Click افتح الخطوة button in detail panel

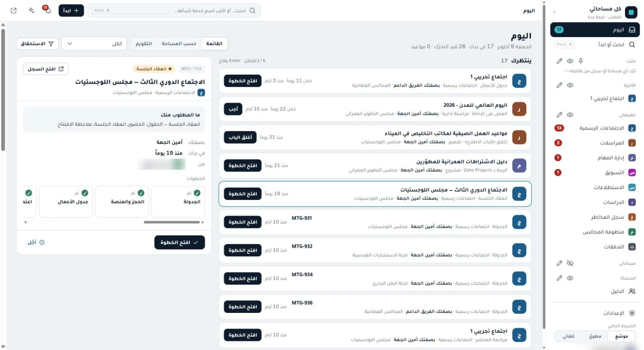tap(180, 242)
